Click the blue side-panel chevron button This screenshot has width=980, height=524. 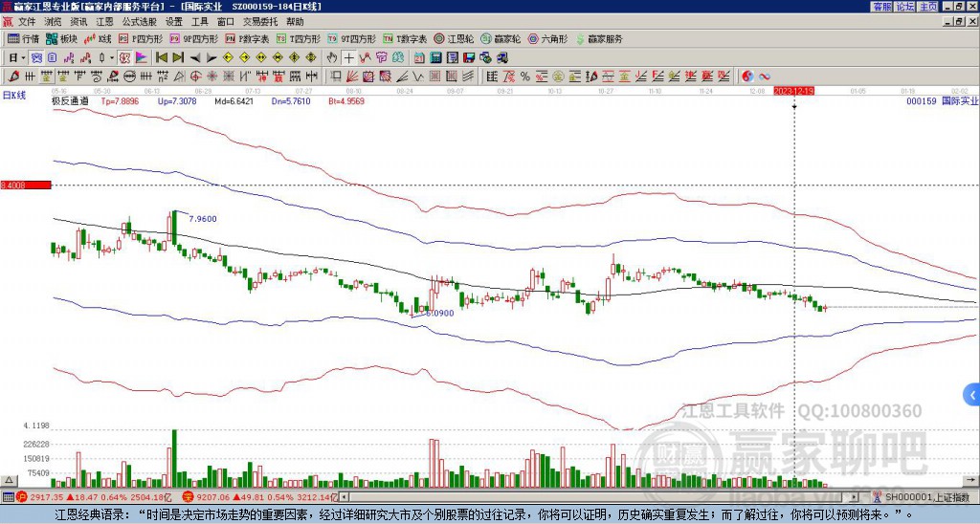point(971,395)
